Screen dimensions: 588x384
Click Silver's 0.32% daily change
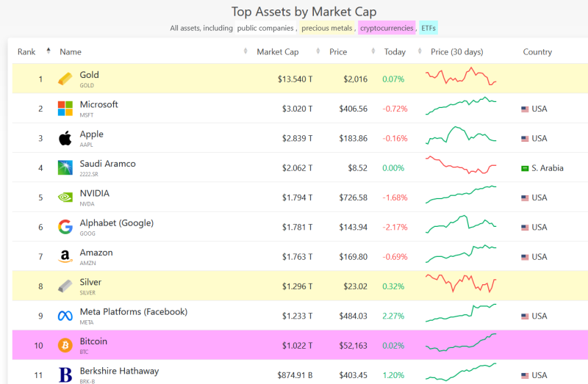click(x=393, y=286)
